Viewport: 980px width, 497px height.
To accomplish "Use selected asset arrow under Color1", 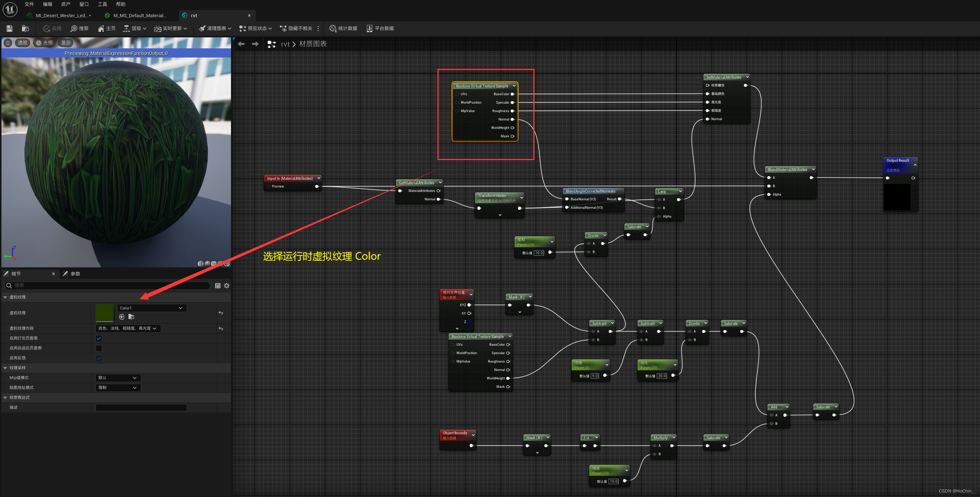I will (x=122, y=316).
